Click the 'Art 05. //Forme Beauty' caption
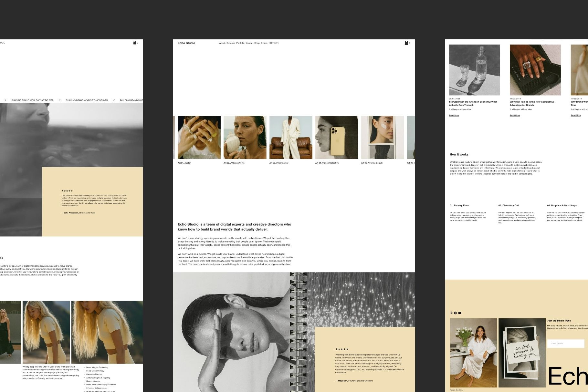This screenshot has width=588, height=392. 372,163
